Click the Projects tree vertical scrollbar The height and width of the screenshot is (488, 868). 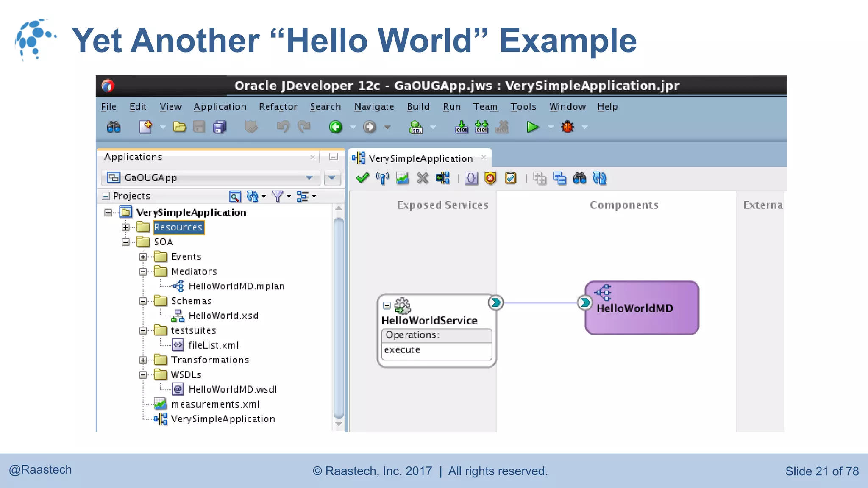click(x=338, y=318)
